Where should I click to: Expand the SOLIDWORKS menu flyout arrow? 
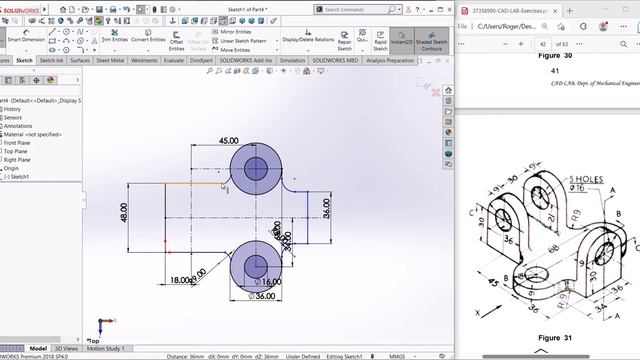[44, 9]
